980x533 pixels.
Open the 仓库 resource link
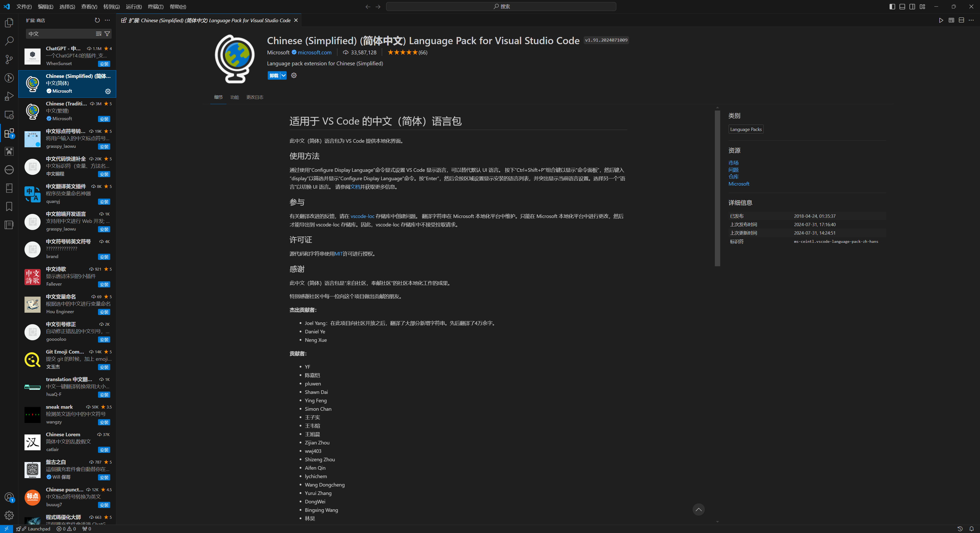click(733, 177)
